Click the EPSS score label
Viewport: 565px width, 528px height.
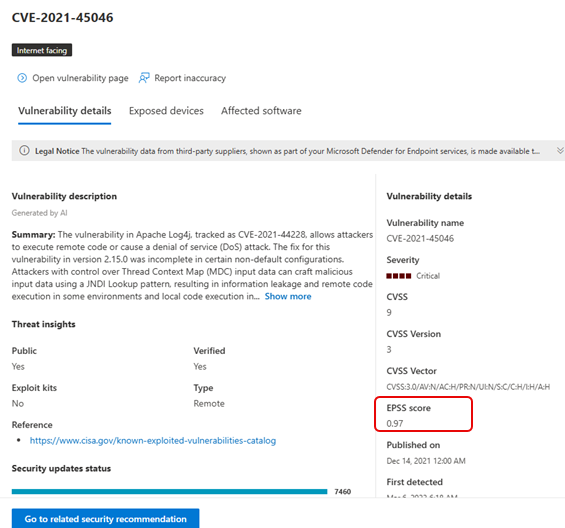(x=409, y=408)
